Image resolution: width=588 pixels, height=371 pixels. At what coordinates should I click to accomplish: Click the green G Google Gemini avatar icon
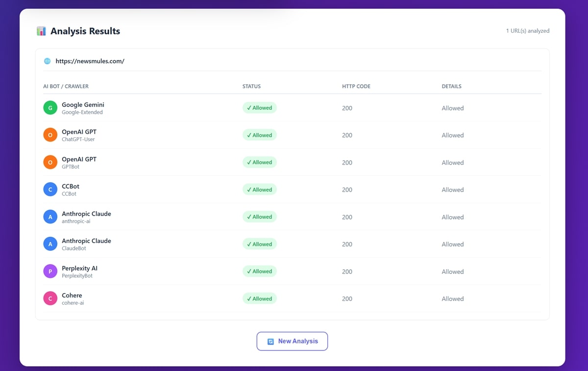click(x=50, y=108)
